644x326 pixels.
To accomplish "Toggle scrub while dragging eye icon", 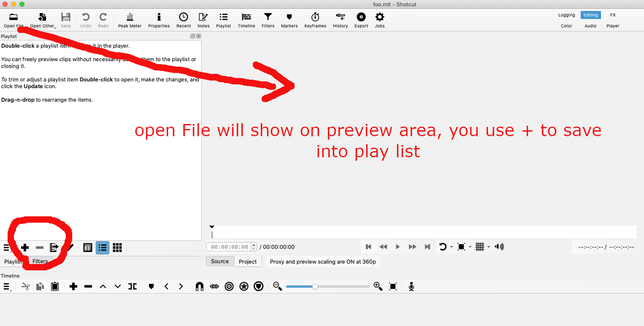I will tap(214, 287).
